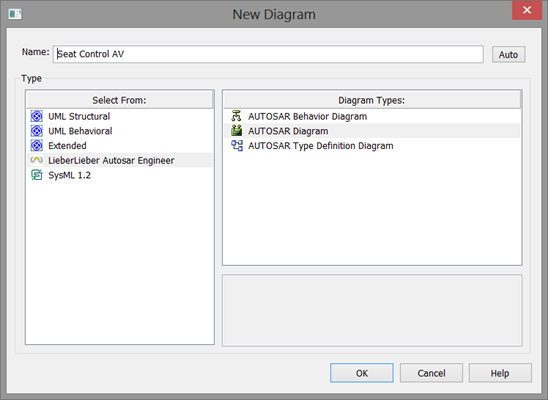Click the AUTOSAR Type Definition Diagram icon
This screenshot has height=400, width=548.
pos(237,145)
